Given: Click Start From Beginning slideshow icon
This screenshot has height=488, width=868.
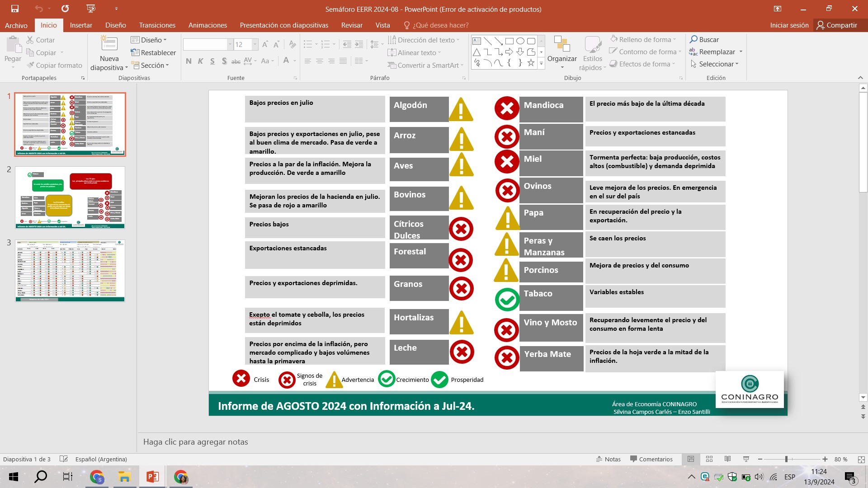Looking at the screenshot, I should click(x=91, y=9).
